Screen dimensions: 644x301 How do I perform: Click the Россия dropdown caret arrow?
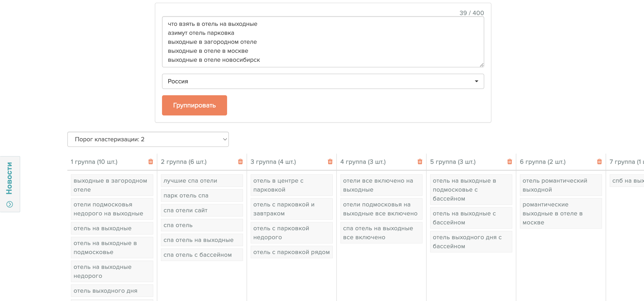pos(476,81)
